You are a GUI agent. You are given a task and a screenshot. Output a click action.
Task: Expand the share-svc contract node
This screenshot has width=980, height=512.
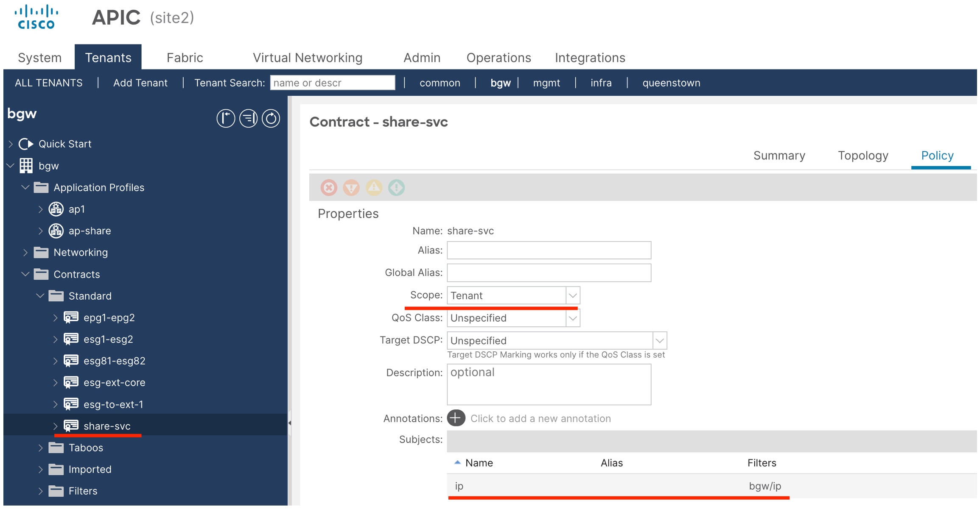(x=55, y=426)
